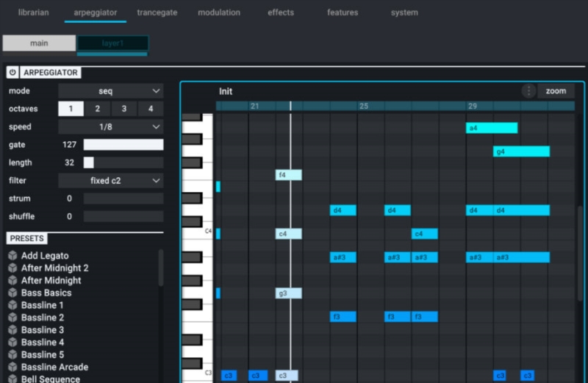Click the Bassline 4 preset cube icon
The width and height of the screenshot is (588, 383).
click(x=12, y=342)
